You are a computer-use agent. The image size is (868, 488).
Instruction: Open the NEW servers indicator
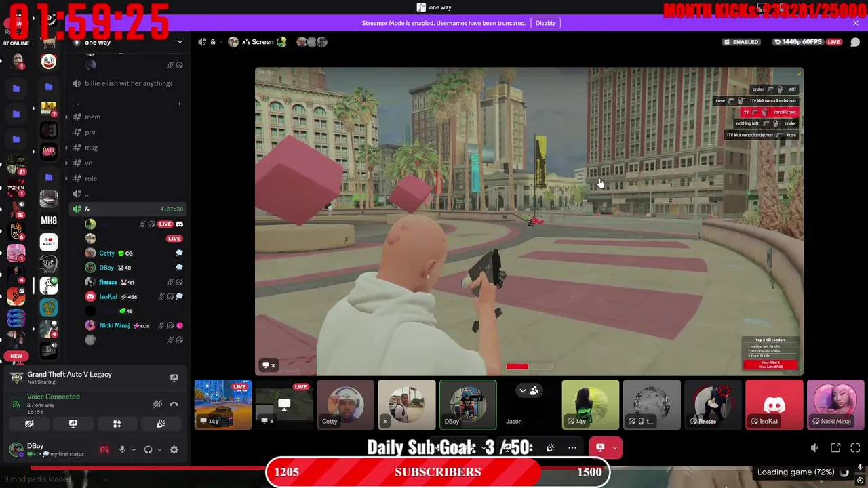[x=16, y=356]
